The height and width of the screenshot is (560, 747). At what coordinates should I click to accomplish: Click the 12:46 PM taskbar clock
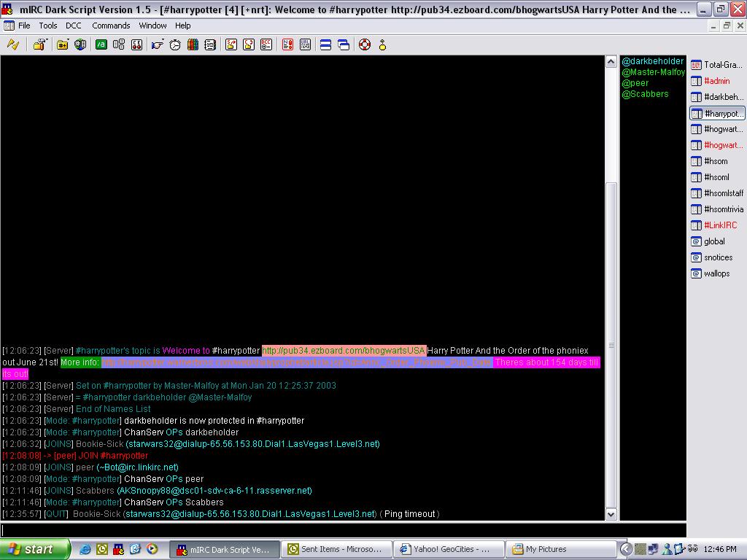[x=720, y=550]
